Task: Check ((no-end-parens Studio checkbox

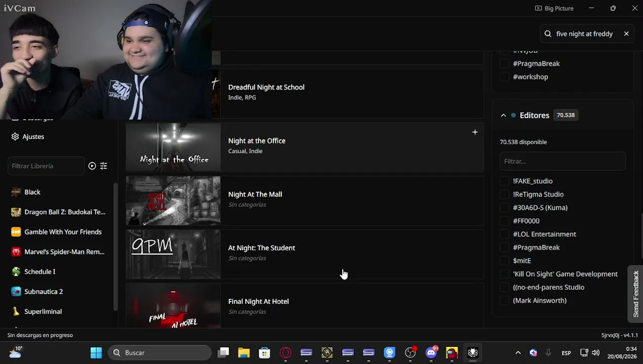Action: point(504,287)
